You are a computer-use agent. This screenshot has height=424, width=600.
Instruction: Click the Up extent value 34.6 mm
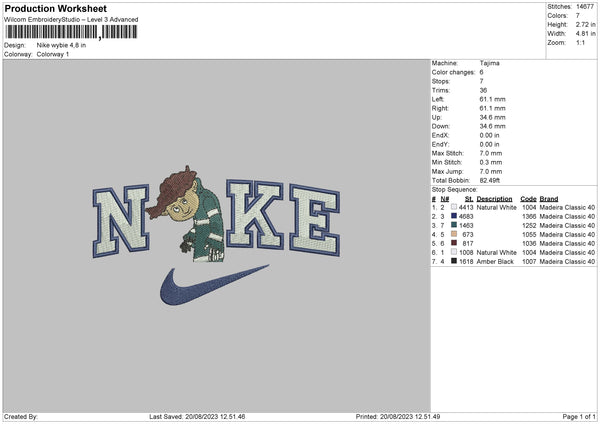[x=492, y=117]
